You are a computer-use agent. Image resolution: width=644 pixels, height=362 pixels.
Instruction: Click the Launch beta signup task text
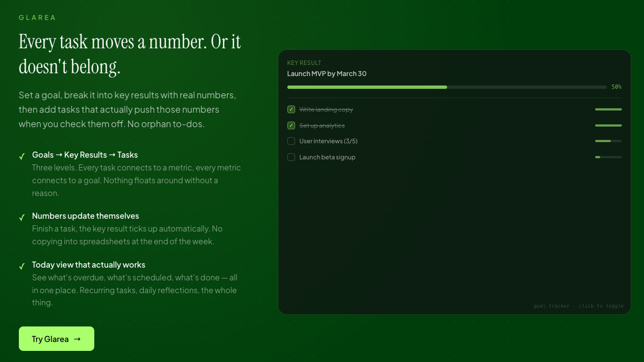click(x=327, y=157)
